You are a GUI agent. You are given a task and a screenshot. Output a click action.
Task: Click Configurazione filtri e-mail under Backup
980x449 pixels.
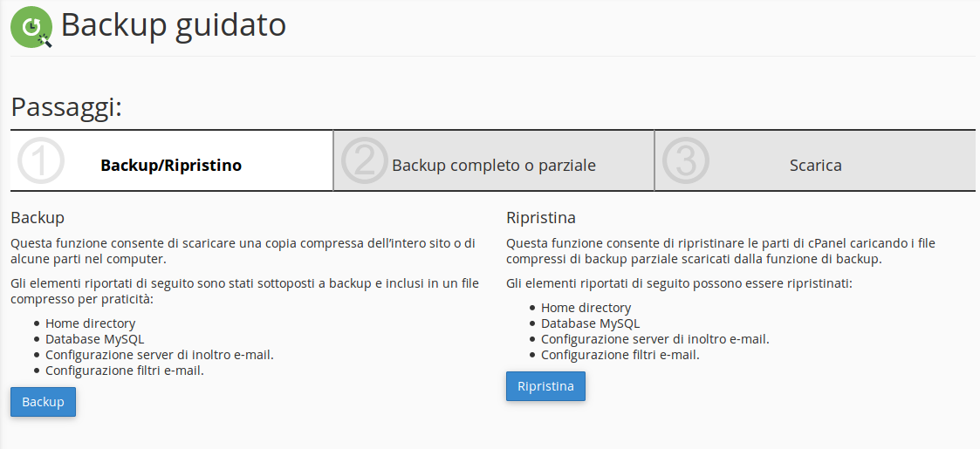click(x=125, y=371)
